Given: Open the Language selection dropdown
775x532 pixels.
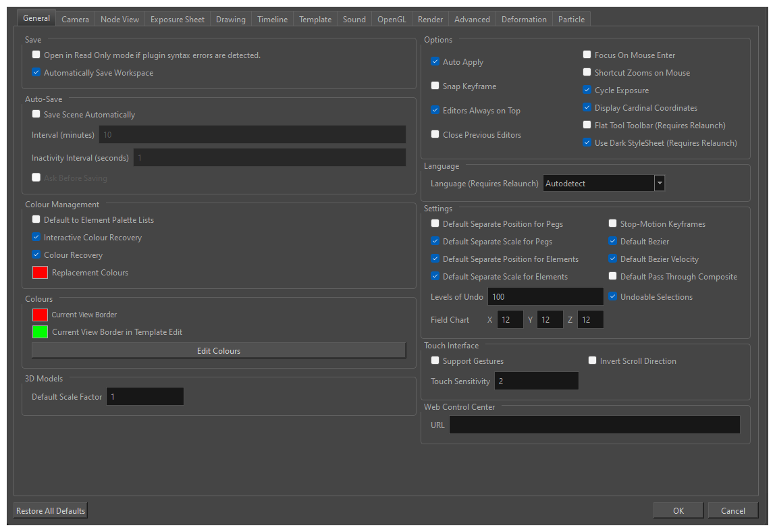Looking at the screenshot, I should click(x=659, y=182).
